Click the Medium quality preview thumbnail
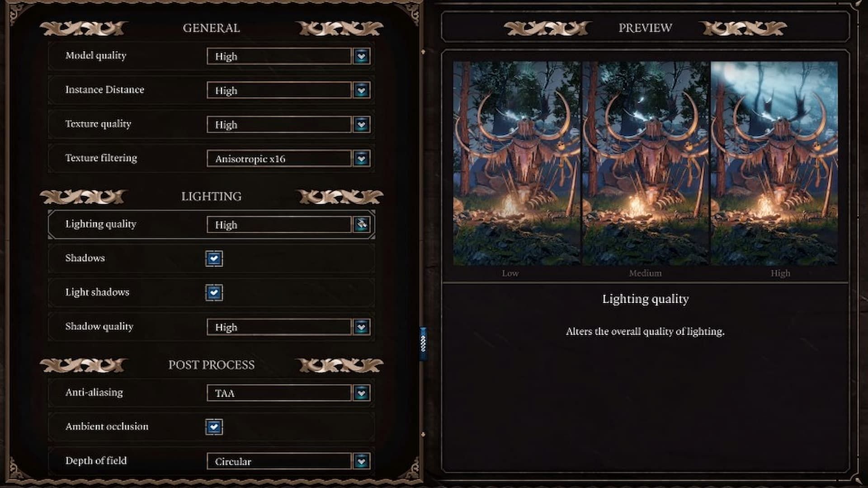 tap(646, 164)
